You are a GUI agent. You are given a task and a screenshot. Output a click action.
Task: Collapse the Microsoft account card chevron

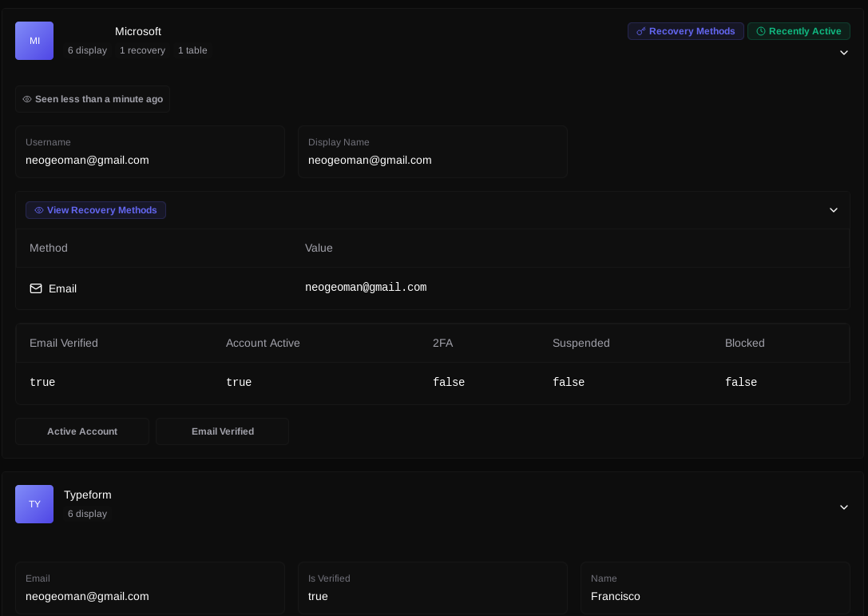pos(843,53)
